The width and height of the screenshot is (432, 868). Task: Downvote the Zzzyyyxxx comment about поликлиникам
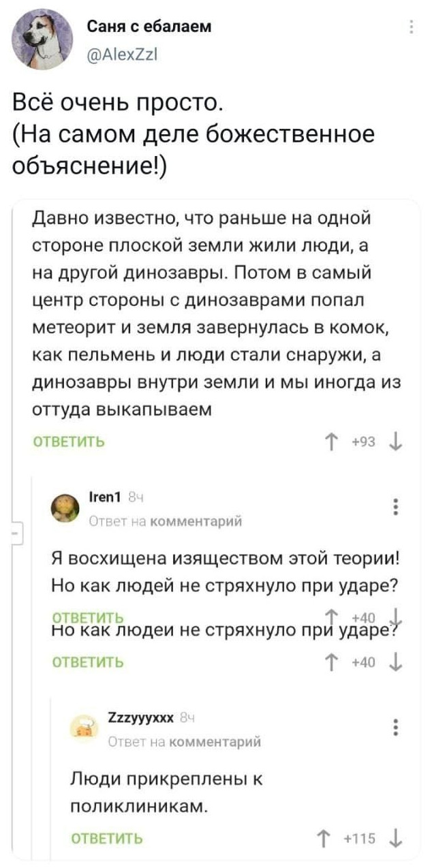tap(397, 838)
